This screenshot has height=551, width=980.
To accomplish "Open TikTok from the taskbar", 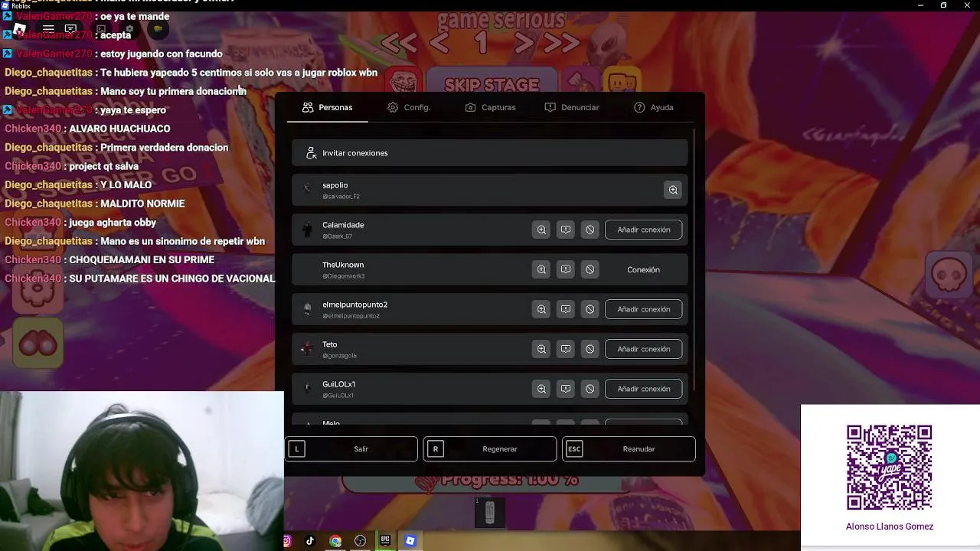I will click(x=310, y=541).
